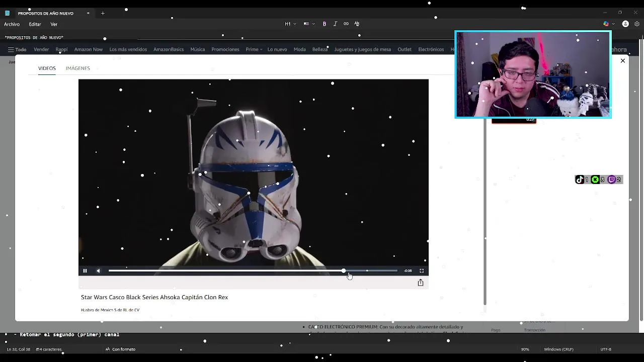Open the Ver menu in Notepad

[54, 24]
